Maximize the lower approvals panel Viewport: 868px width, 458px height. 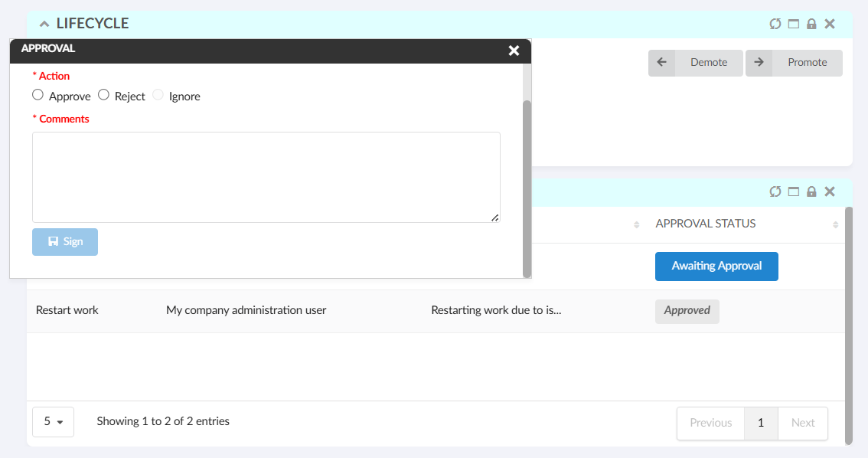pos(794,191)
